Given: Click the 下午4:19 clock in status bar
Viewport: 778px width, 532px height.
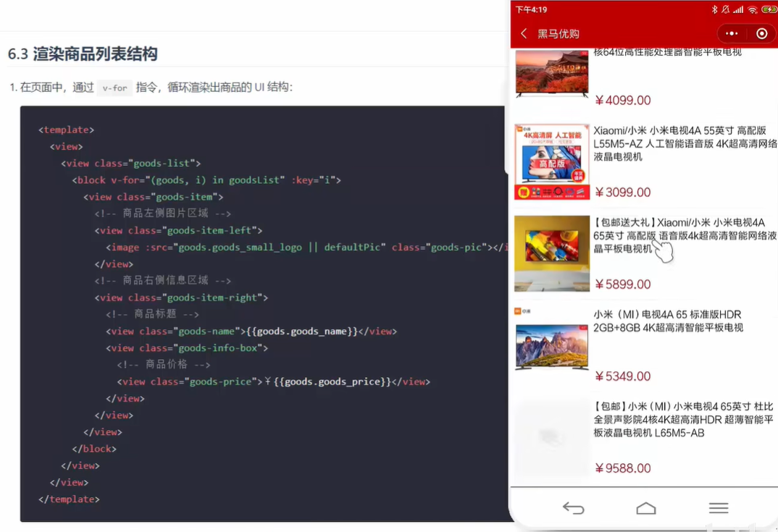Looking at the screenshot, I should 532,9.
